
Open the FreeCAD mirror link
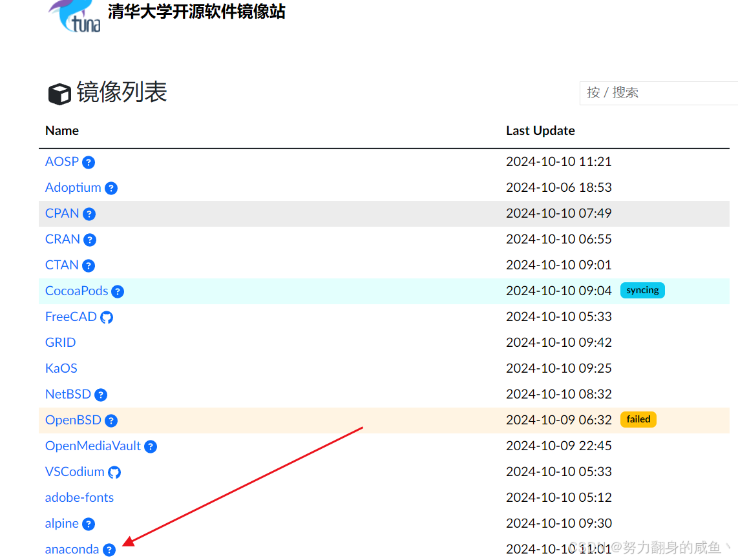tap(71, 316)
